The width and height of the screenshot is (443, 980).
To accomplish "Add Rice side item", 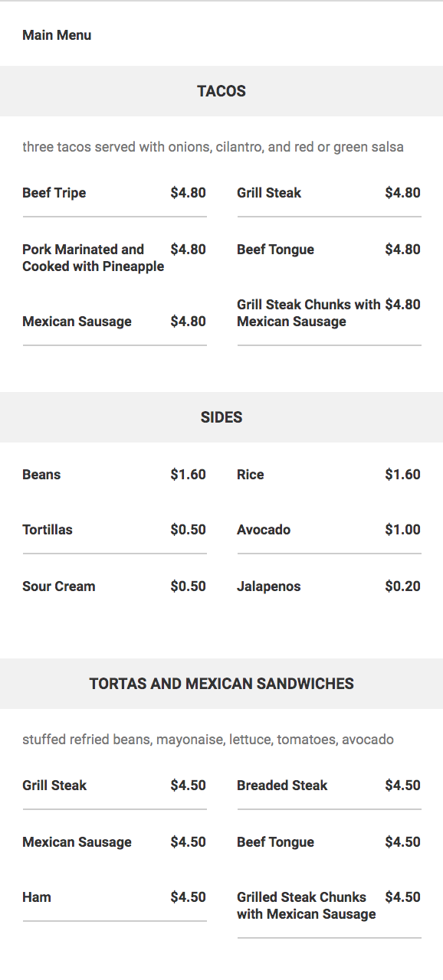I will point(329,475).
